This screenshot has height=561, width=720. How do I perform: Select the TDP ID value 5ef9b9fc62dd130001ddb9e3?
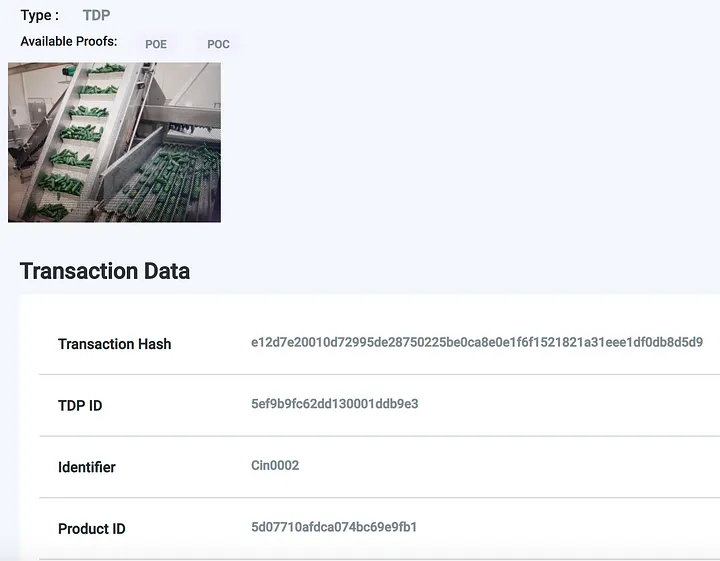click(x=334, y=404)
